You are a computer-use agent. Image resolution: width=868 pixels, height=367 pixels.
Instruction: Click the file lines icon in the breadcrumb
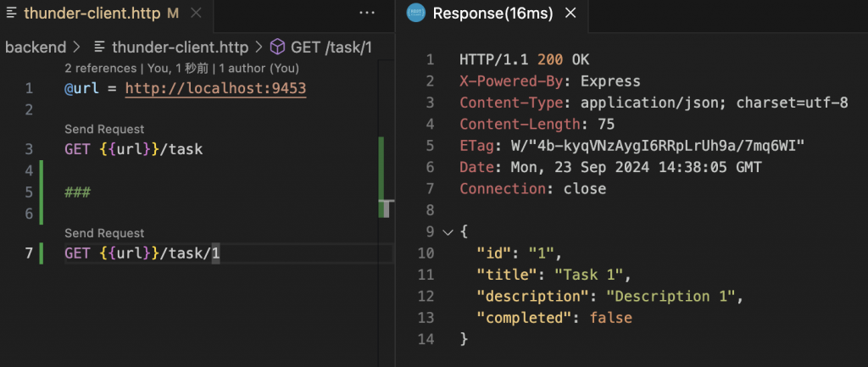point(100,47)
